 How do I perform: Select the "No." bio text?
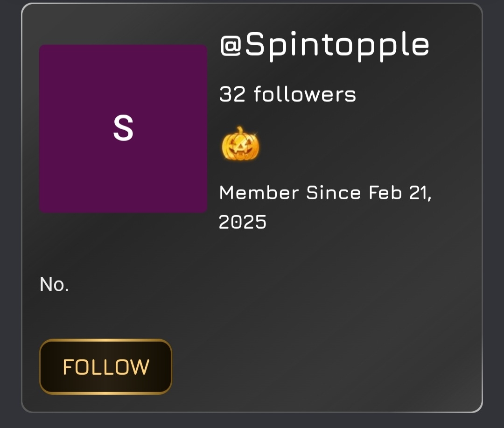coord(54,284)
